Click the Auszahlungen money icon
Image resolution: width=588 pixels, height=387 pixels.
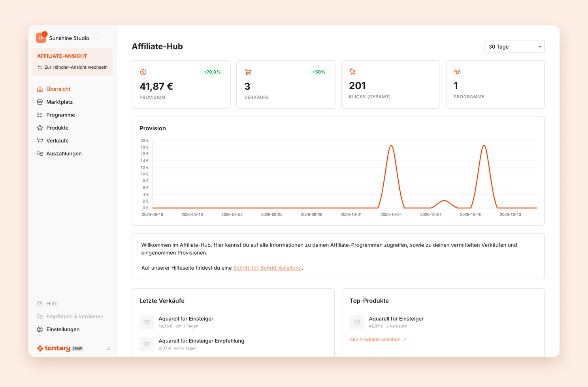point(40,154)
